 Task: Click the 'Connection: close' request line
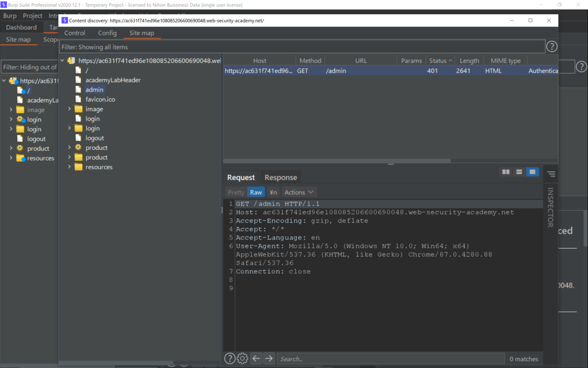click(273, 271)
